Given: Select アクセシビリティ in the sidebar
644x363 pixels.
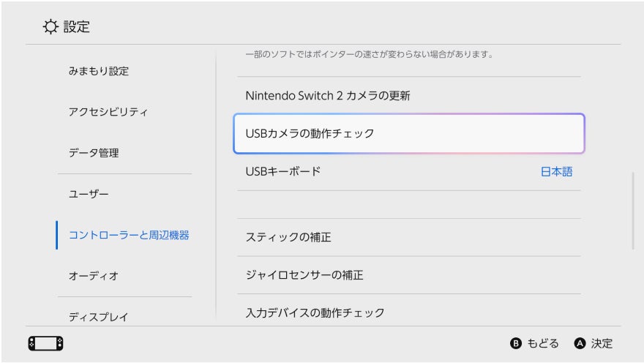Looking at the screenshot, I should 108,112.
